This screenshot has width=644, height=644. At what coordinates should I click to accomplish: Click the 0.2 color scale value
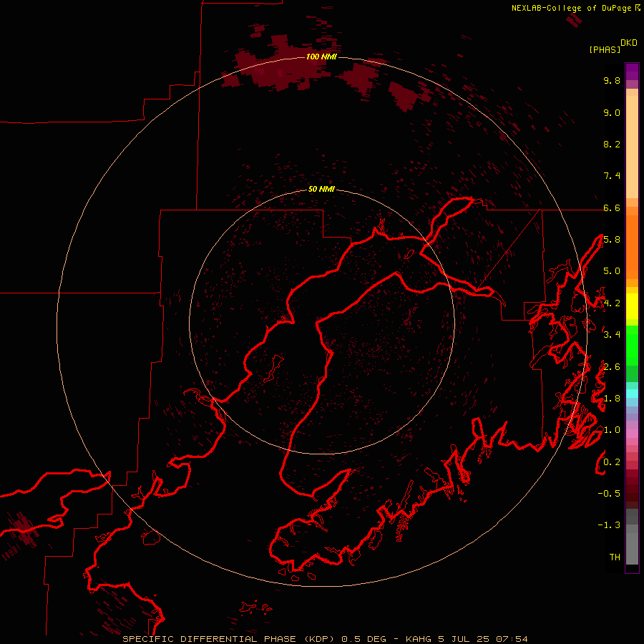pos(612,462)
